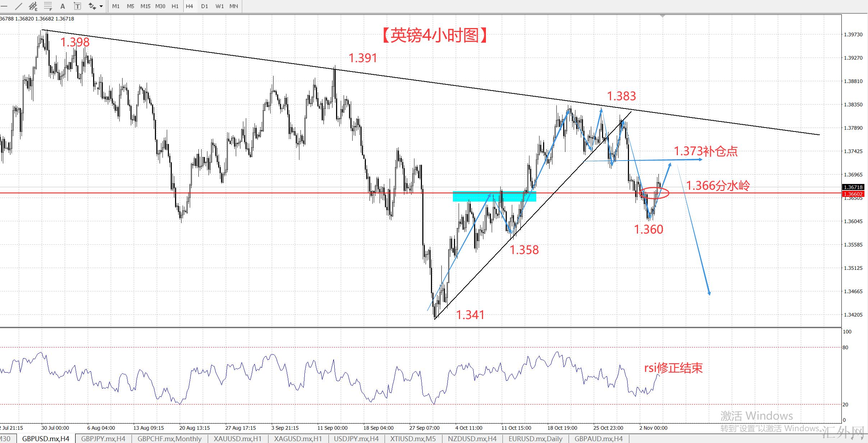Select the Fibonacci retracement tool

click(x=48, y=6)
